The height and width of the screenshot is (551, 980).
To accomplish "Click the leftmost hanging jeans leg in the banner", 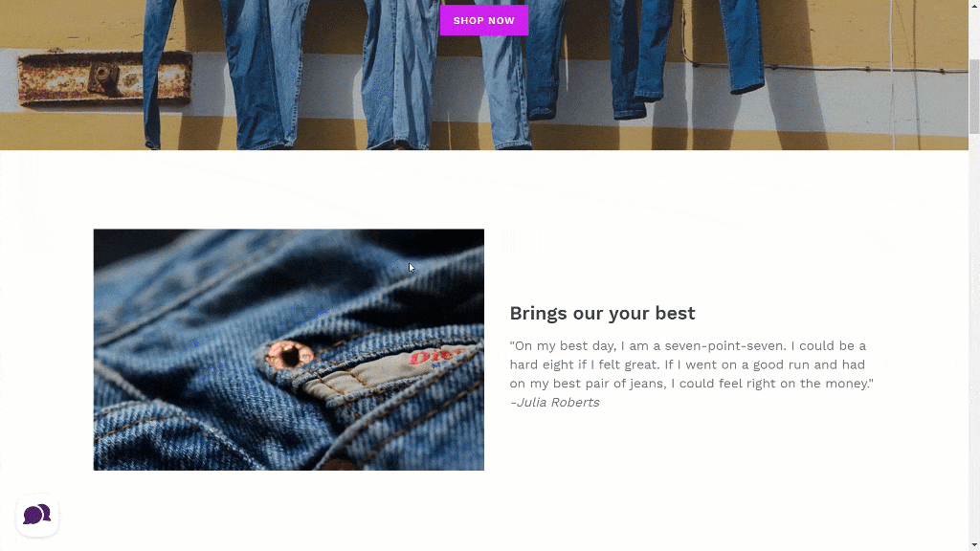I will coord(158,74).
